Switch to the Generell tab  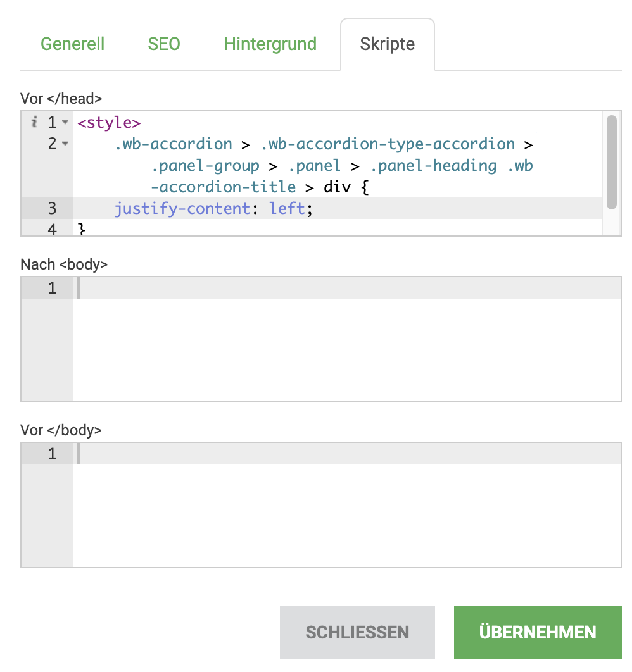72,44
